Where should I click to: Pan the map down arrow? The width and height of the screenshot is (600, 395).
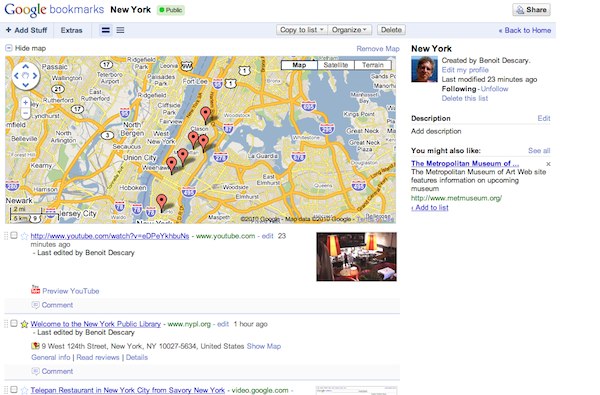point(25,85)
